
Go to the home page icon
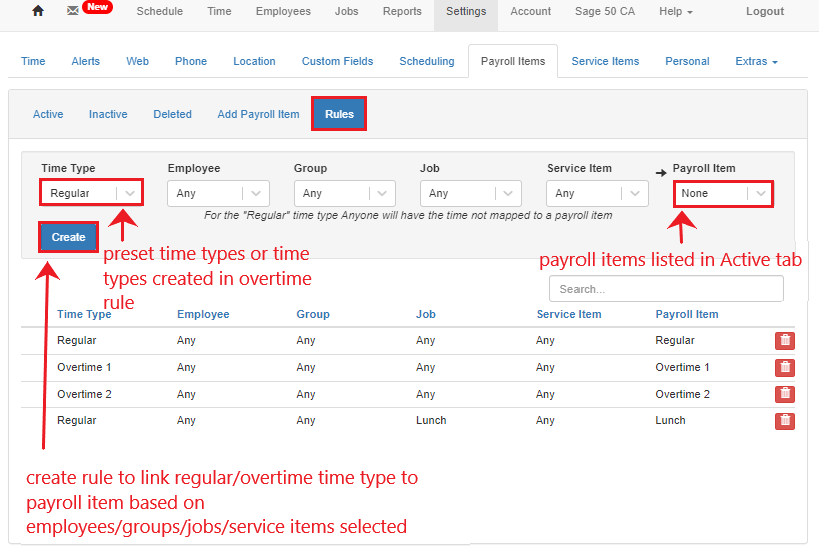pos(38,11)
